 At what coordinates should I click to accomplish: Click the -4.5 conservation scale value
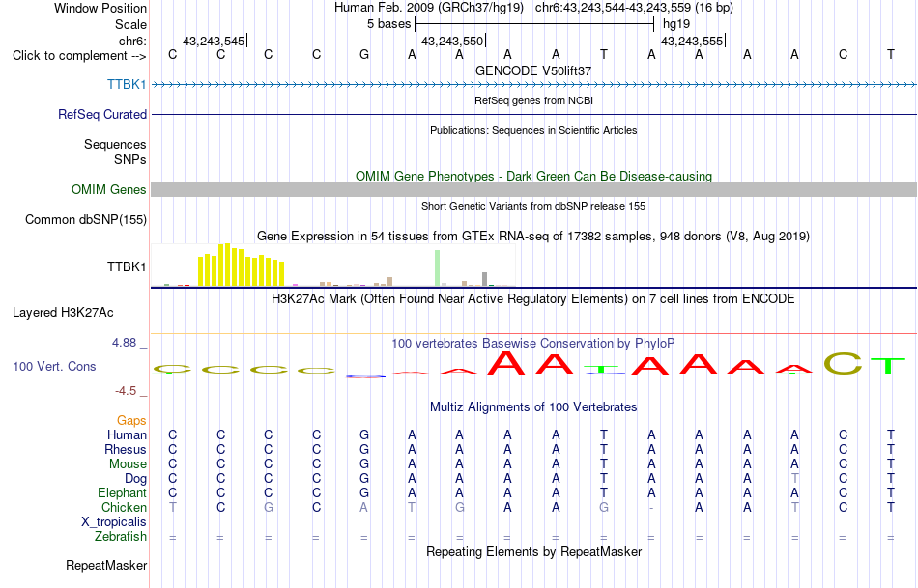(x=126, y=391)
